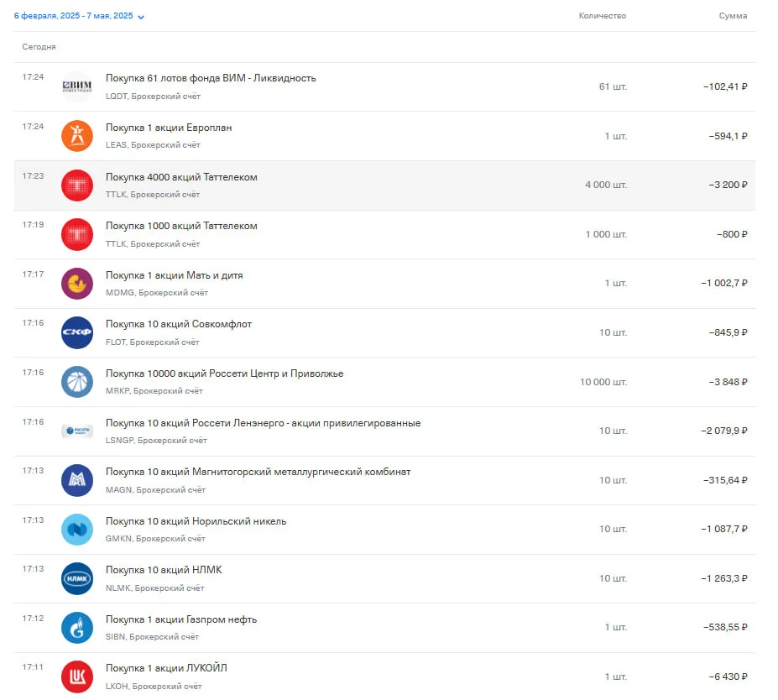Click the Россети Центр и Приволжье logo
This screenshot has width=778, height=700.
coord(77,382)
